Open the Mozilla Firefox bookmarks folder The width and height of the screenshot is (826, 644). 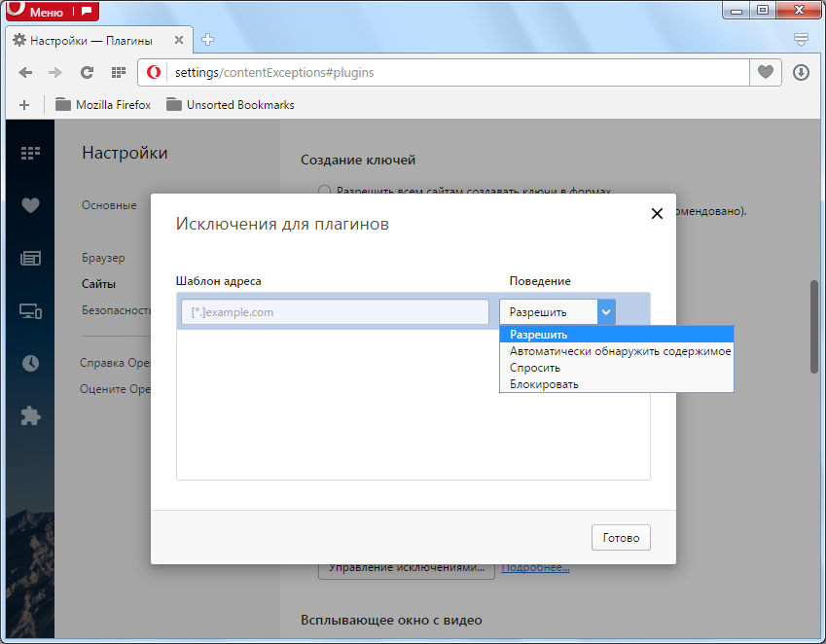103,105
